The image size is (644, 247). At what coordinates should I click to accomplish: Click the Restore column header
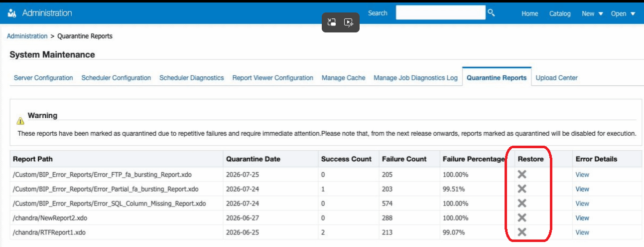(530, 159)
